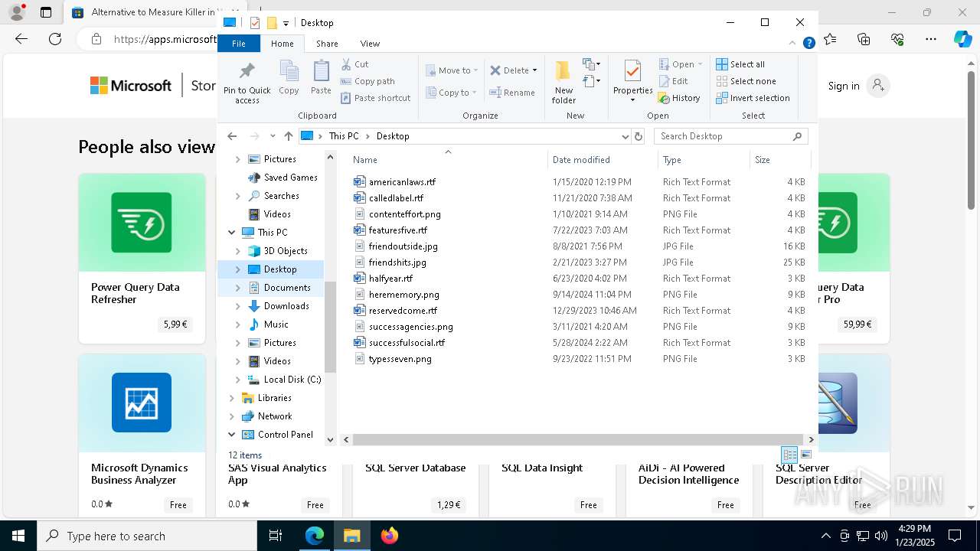Click This PC in address breadcrumb
The height and width of the screenshot is (551, 980).
click(344, 136)
